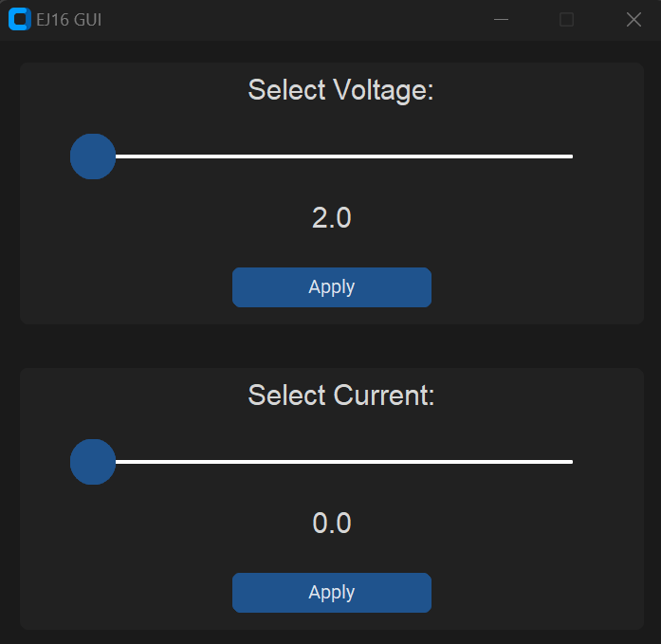Apply the selected voltage value

[x=332, y=287]
